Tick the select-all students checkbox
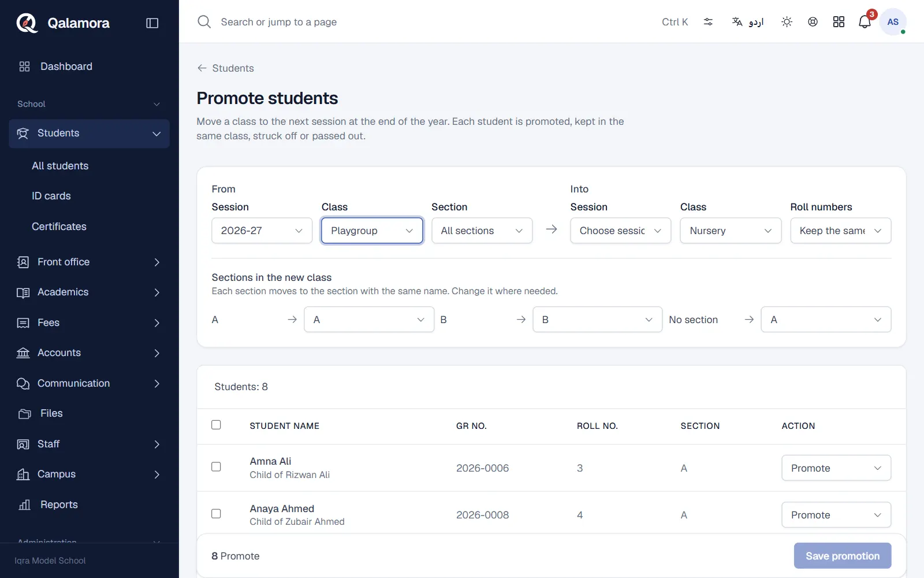This screenshot has width=924, height=578. click(216, 425)
